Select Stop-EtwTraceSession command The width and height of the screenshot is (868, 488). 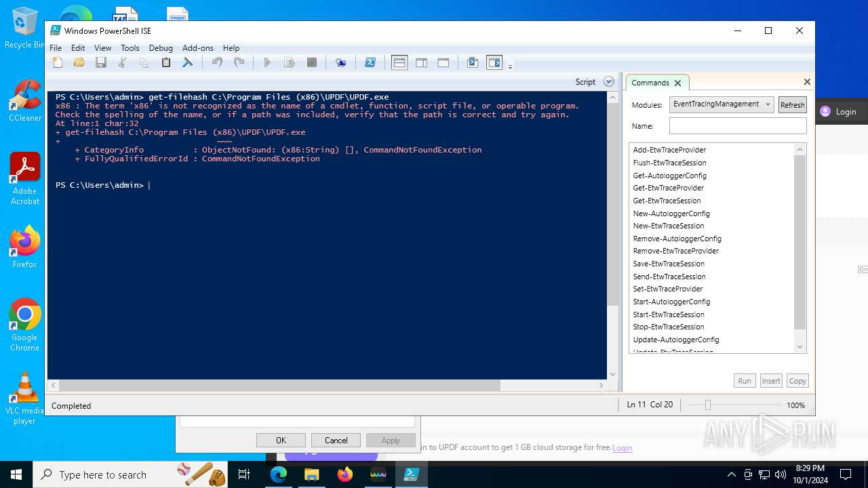coord(669,327)
